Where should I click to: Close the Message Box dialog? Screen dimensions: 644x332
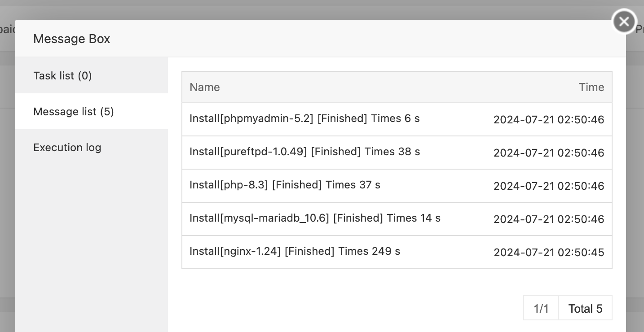[624, 21]
